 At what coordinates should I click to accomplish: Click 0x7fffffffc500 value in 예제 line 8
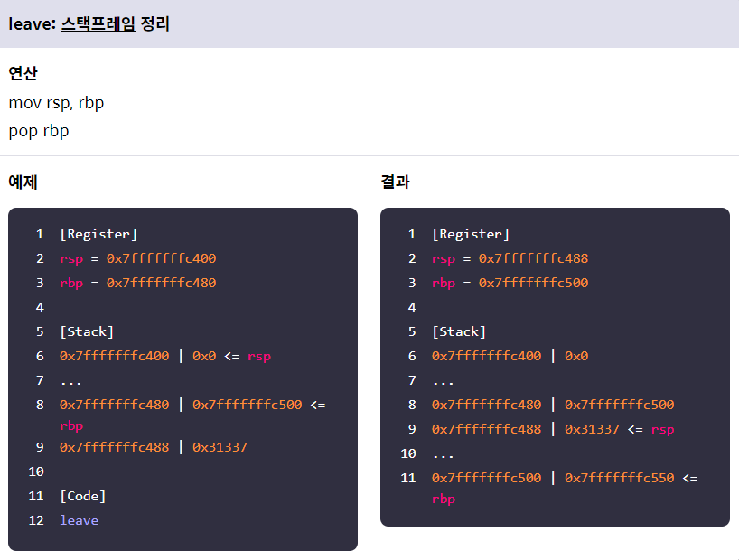(x=247, y=405)
